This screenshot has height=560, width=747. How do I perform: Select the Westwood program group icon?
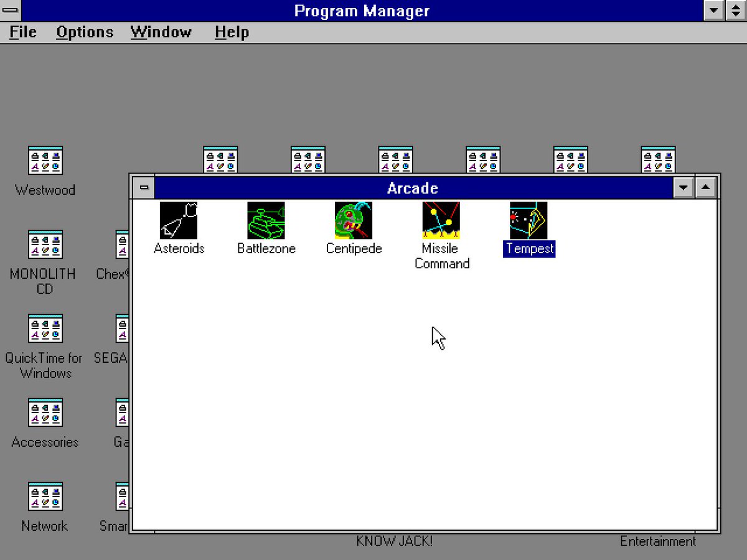click(45, 161)
